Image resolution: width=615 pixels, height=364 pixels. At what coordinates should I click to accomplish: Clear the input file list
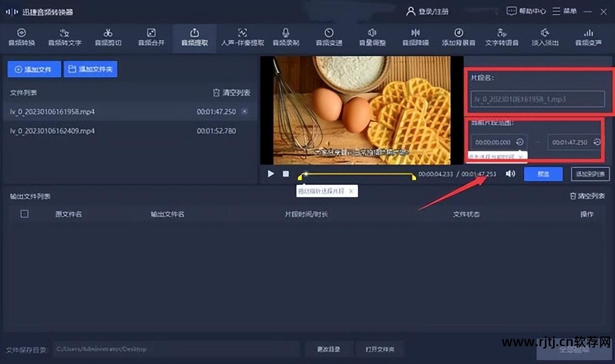[232, 93]
